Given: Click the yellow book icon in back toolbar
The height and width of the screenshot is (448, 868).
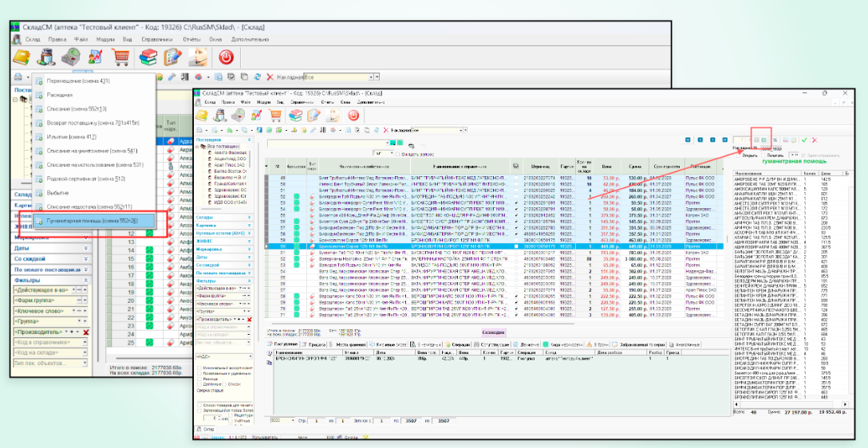Looking at the screenshot, I should point(22,57).
